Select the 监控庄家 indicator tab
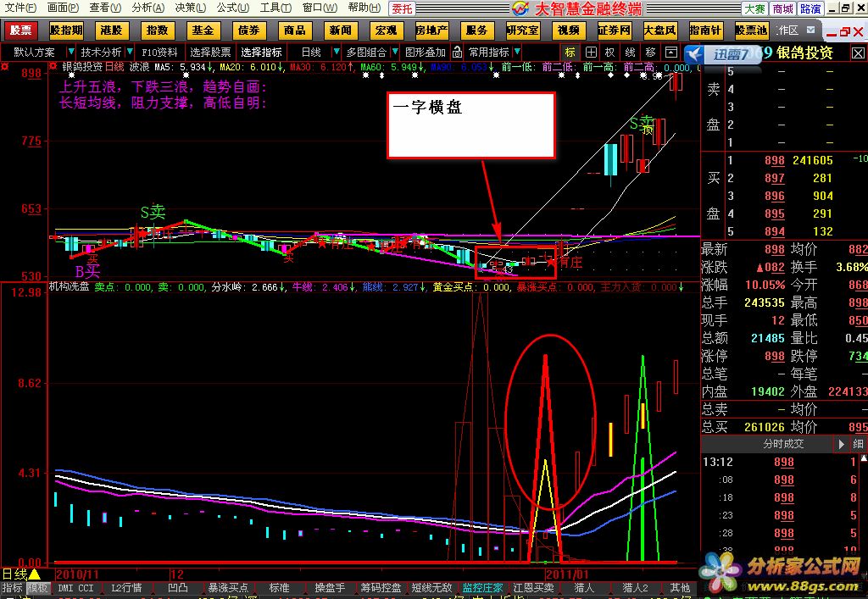Viewport: 868px width, 599px height. pyautogui.click(x=482, y=587)
